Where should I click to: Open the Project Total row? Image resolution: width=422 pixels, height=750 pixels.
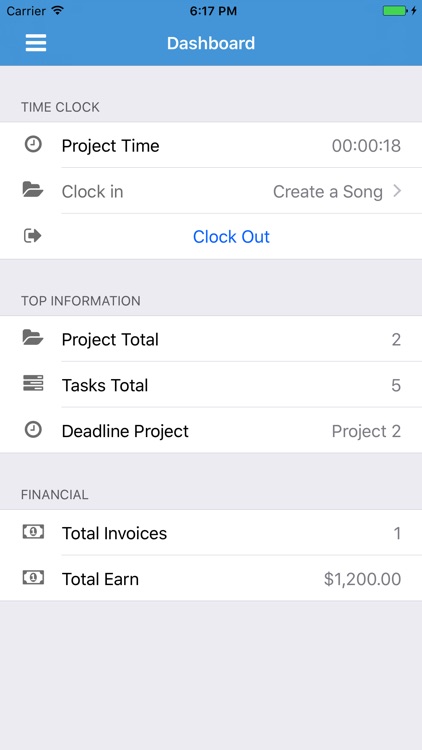(x=211, y=339)
